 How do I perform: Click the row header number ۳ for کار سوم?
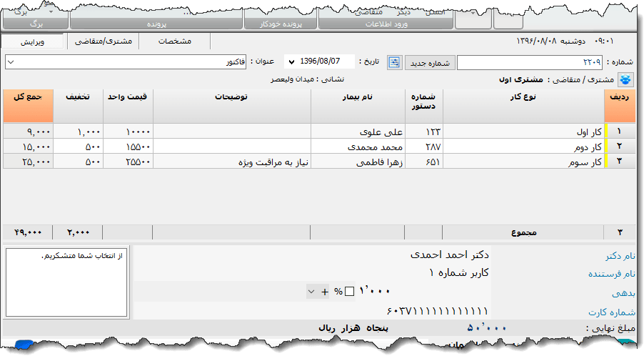tap(619, 162)
